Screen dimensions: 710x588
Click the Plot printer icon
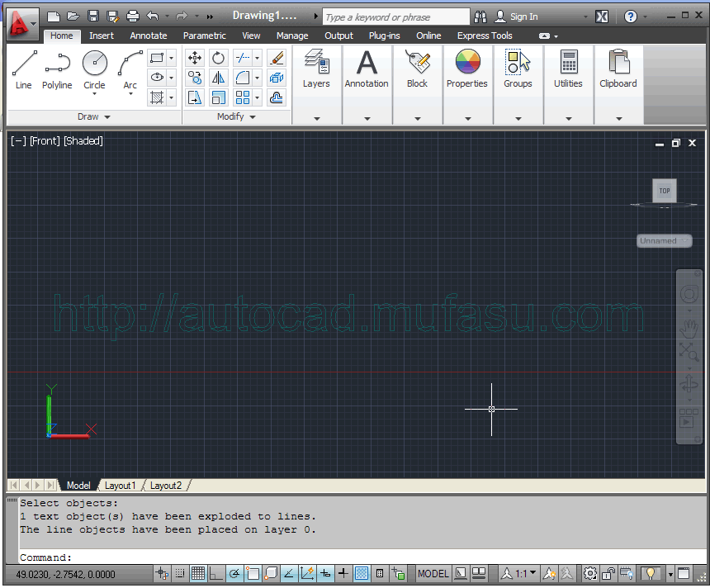[133, 17]
